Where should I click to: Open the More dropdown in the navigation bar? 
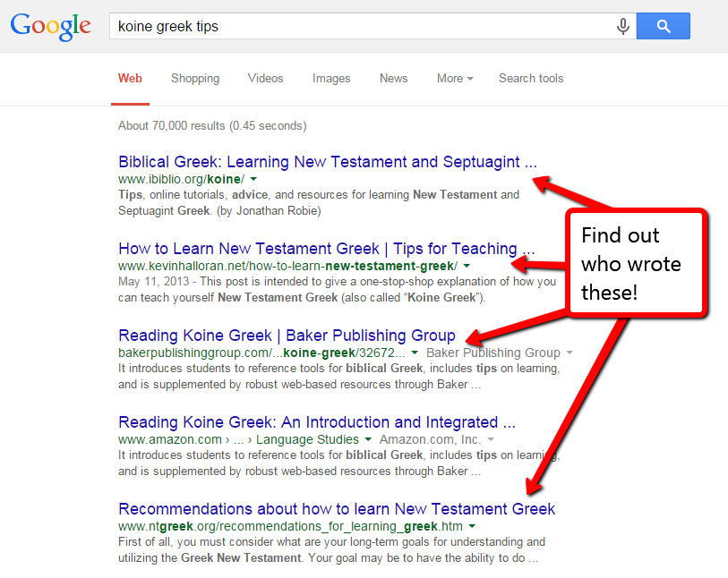(x=454, y=79)
